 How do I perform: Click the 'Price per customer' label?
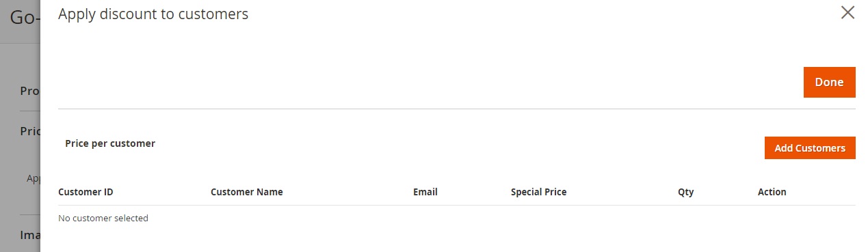[110, 143]
